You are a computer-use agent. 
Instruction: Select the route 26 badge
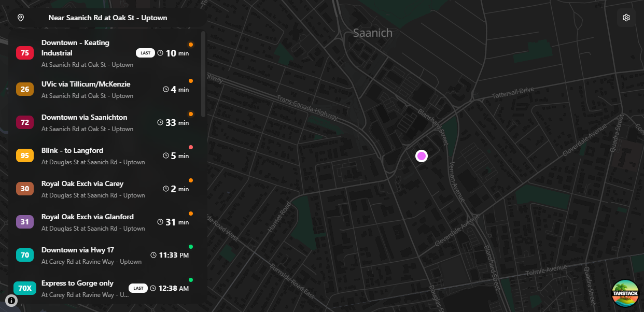(x=25, y=90)
